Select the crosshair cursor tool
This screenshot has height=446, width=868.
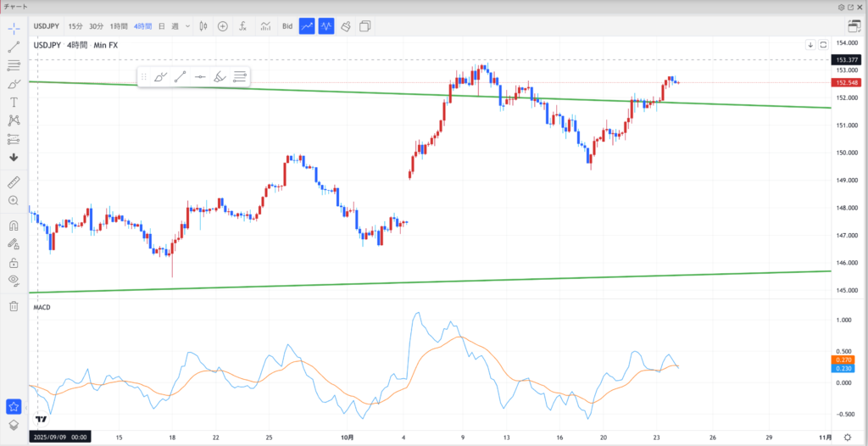tap(14, 29)
